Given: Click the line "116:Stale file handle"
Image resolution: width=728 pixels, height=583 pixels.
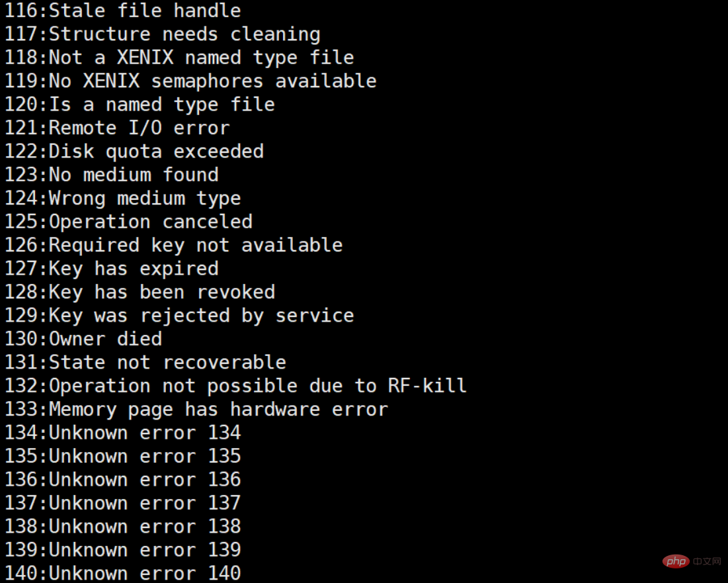Looking at the screenshot, I should 123,10.
